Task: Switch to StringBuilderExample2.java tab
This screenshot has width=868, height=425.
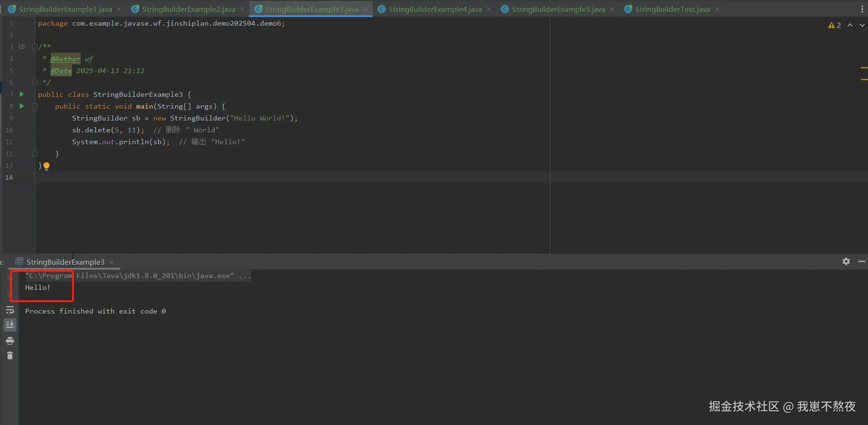Action: tap(189, 9)
